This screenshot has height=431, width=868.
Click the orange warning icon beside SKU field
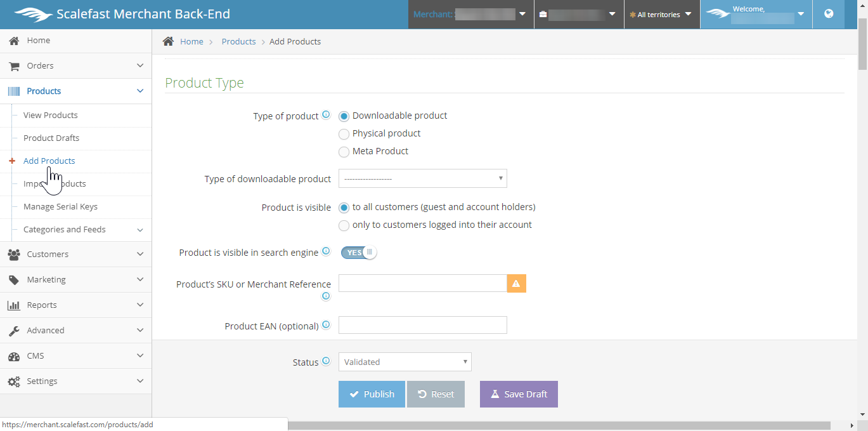click(x=516, y=284)
